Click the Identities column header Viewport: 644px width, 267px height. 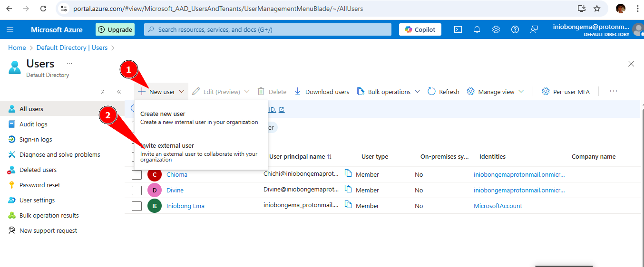tap(492, 156)
